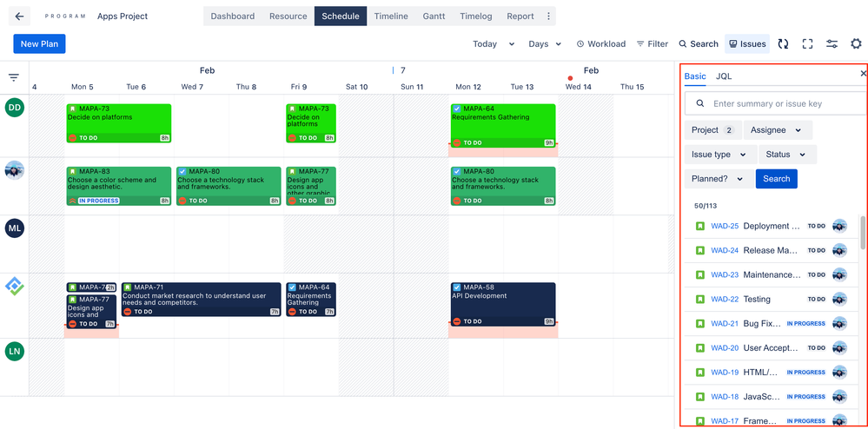Open MAPA-83 color scheme card
868x429 pixels.
point(118,186)
